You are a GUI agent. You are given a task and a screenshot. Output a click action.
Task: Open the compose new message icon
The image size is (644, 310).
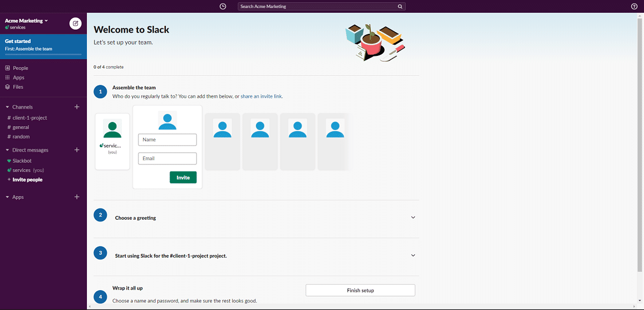point(75,24)
